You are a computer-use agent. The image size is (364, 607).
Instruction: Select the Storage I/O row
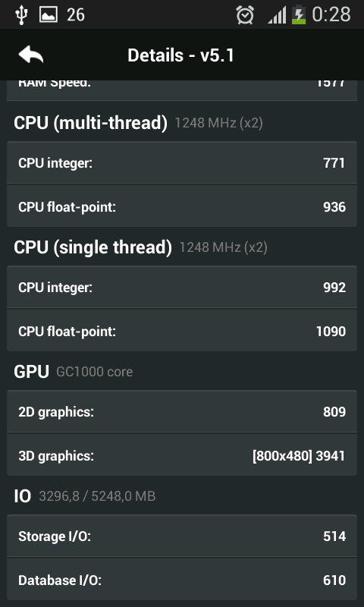182,536
